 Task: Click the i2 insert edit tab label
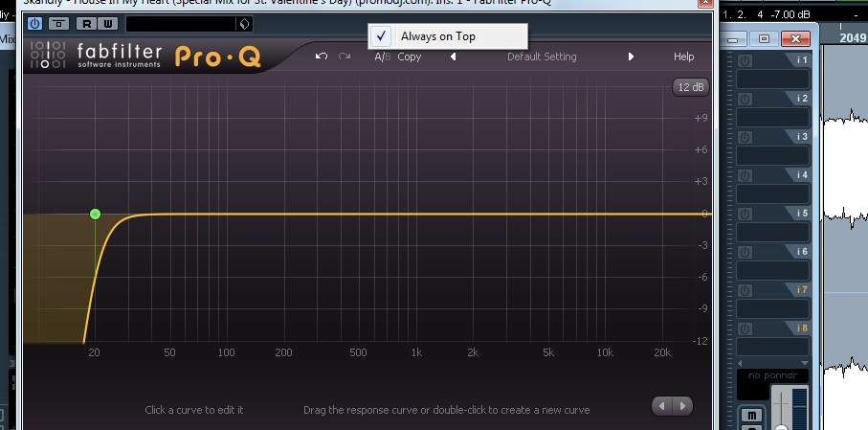801,98
